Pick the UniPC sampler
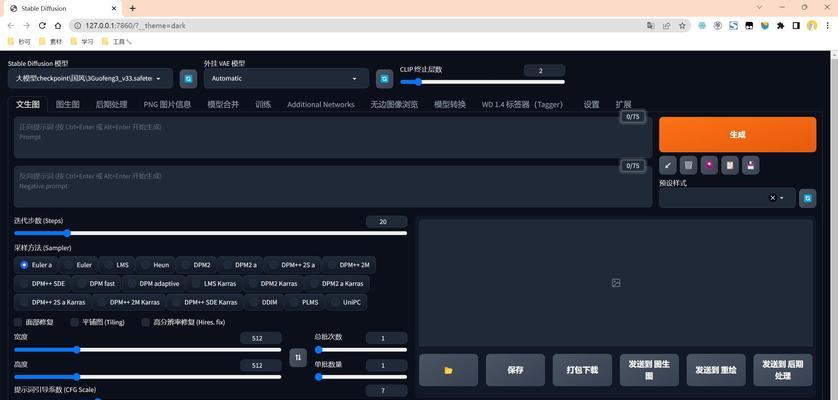This screenshot has width=838, height=400. (346, 302)
